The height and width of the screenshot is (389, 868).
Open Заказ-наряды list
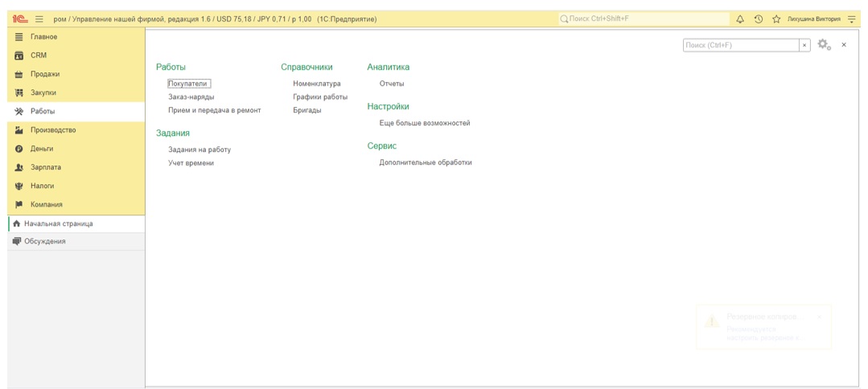(191, 97)
